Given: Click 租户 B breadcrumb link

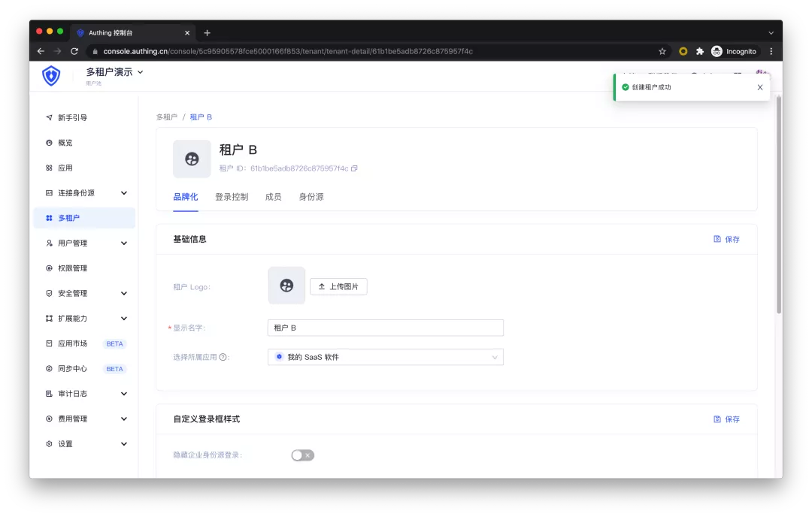Looking at the screenshot, I should tap(201, 117).
